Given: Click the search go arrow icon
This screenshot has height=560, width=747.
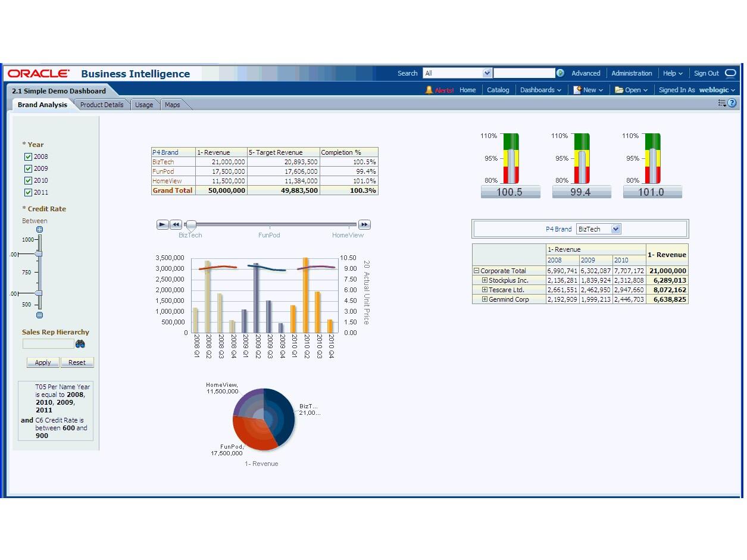Looking at the screenshot, I should pyautogui.click(x=560, y=73).
